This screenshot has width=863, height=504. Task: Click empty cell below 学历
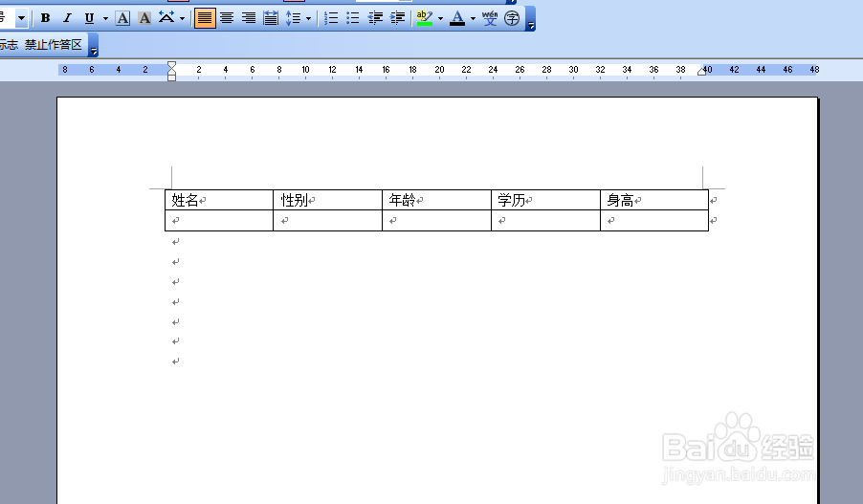pos(545,220)
